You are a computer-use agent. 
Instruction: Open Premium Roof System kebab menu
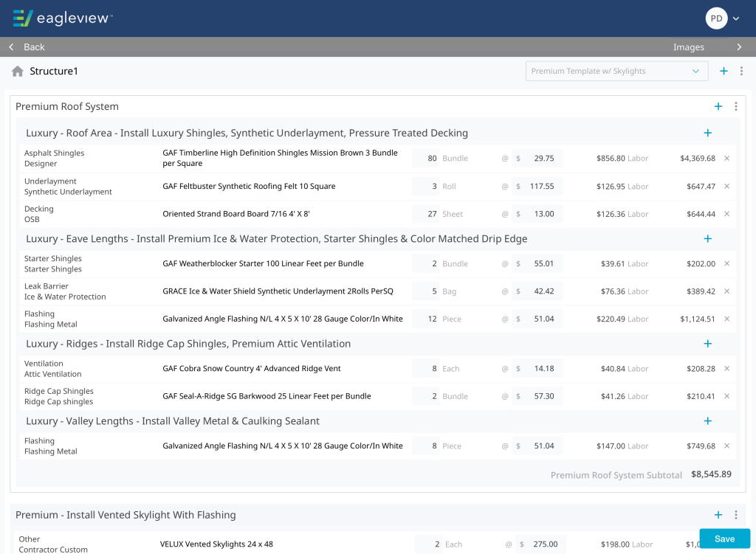pyautogui.click(x=736, y=106)
